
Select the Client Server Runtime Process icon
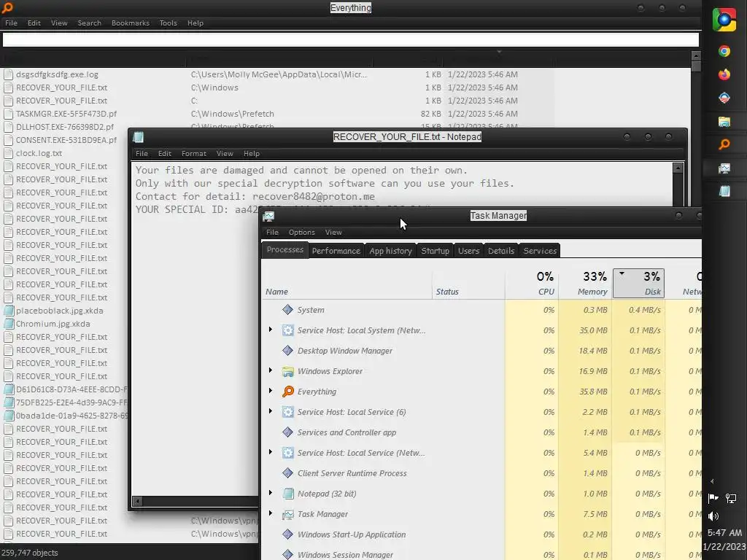[x=287, y=473]
